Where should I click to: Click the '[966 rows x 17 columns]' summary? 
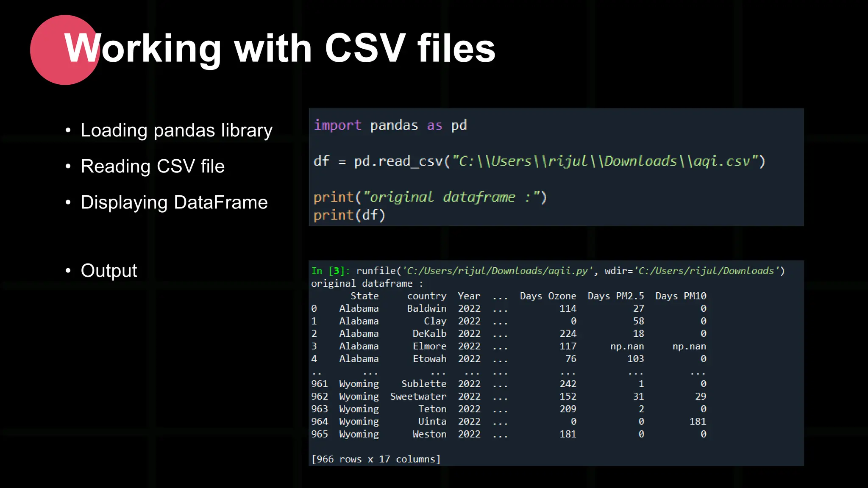(376, 459)
